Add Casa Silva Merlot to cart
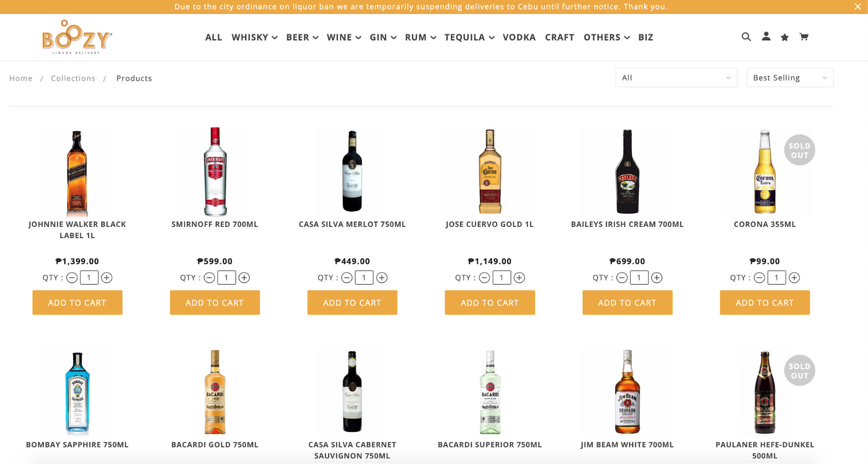Image resolution: width=868 pixels, height=464 pixels. click(352, 302)
